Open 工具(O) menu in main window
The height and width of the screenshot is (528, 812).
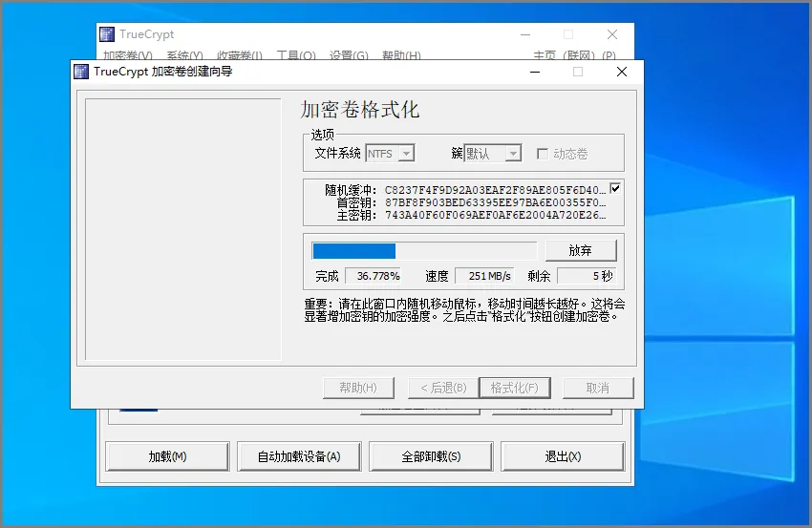[296, 55]
